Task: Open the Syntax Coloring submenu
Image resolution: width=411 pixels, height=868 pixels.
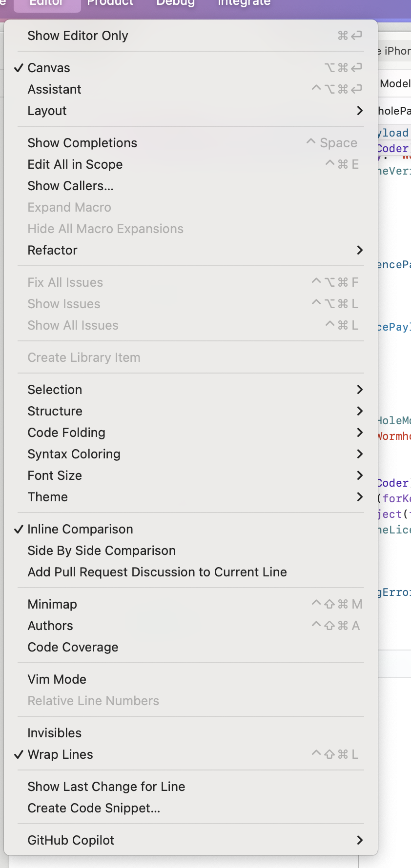Action: [x=74, y=454]
